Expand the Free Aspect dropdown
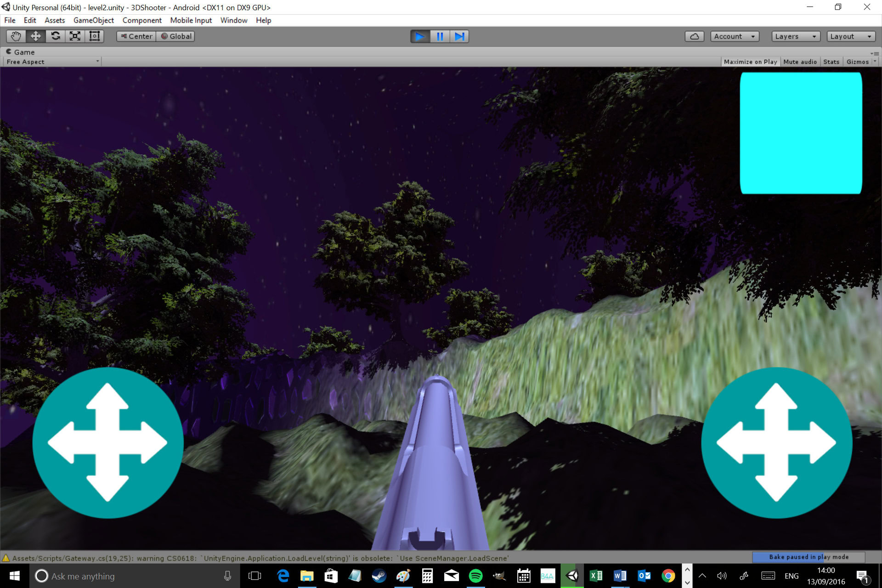 pos(52,62)
